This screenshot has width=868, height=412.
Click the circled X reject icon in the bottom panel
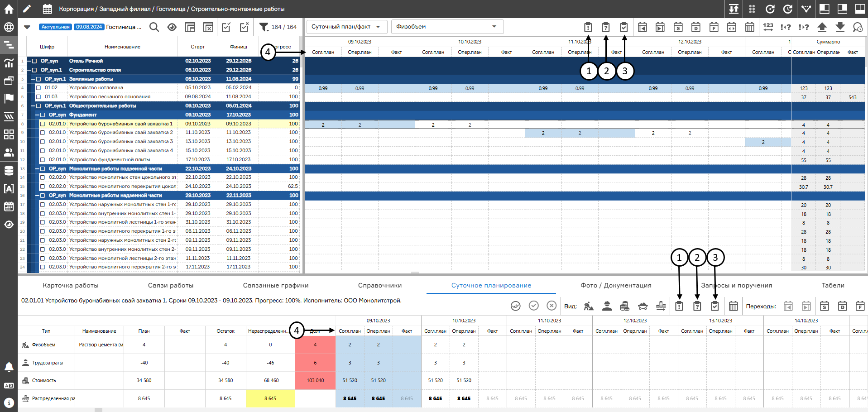551,306
